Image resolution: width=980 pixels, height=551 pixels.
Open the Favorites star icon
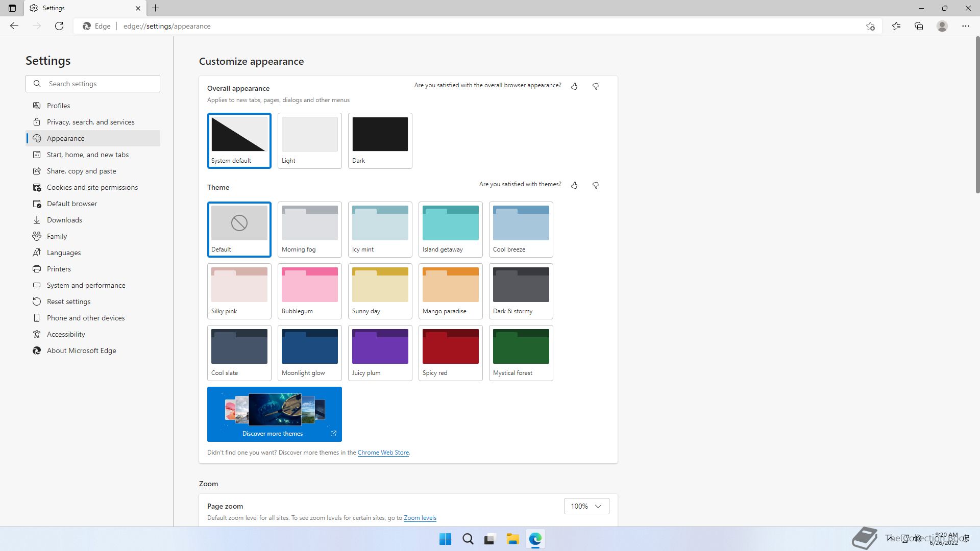click(x=896, y=26)
